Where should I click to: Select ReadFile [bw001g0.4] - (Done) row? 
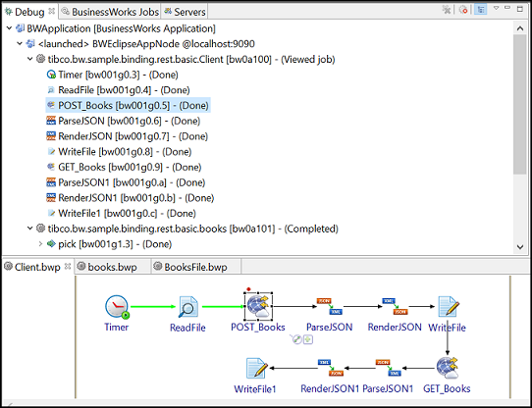tap(118, 90)
